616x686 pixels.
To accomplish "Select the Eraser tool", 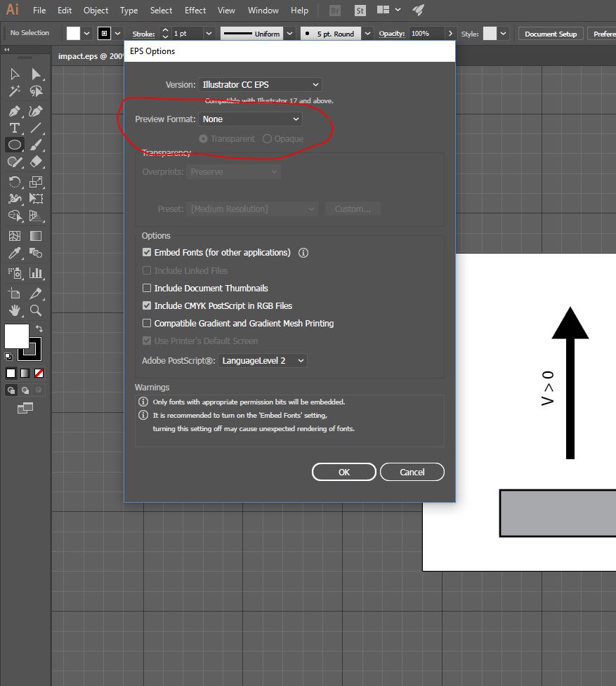I will (36, 162).
